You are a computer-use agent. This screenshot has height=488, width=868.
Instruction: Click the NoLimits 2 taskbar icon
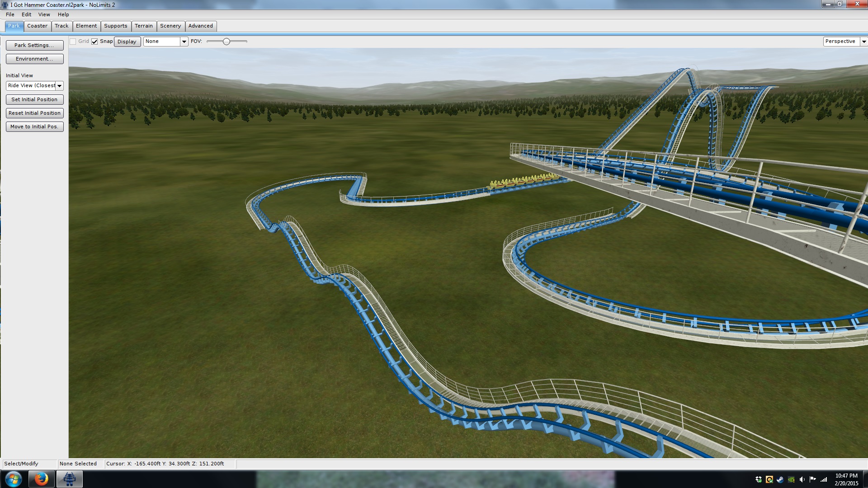click(x=69, y=479)
